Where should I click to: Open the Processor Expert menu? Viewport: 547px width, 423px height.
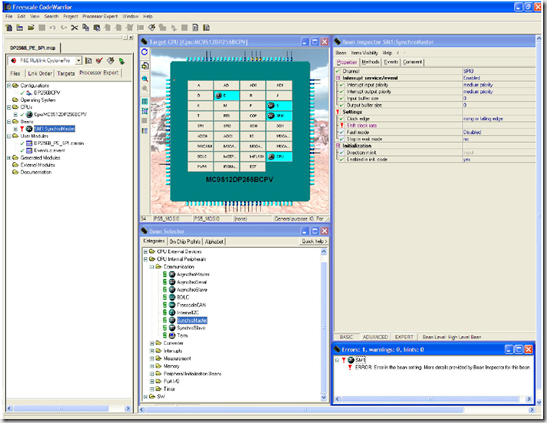pos(100,16)
